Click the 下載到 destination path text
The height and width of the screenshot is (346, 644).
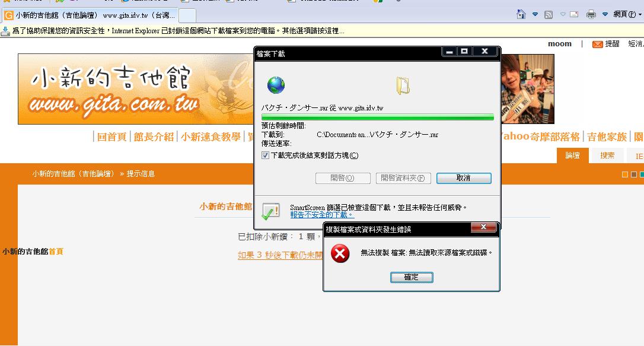pos(378,135)
